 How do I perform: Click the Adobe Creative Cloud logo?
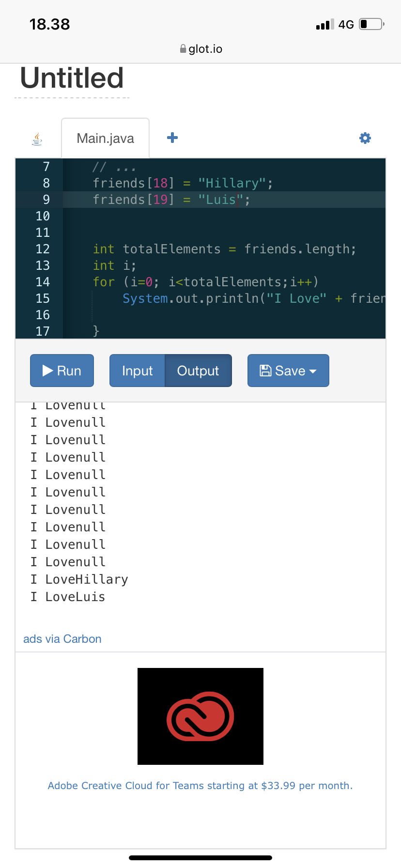click(200, 716)
